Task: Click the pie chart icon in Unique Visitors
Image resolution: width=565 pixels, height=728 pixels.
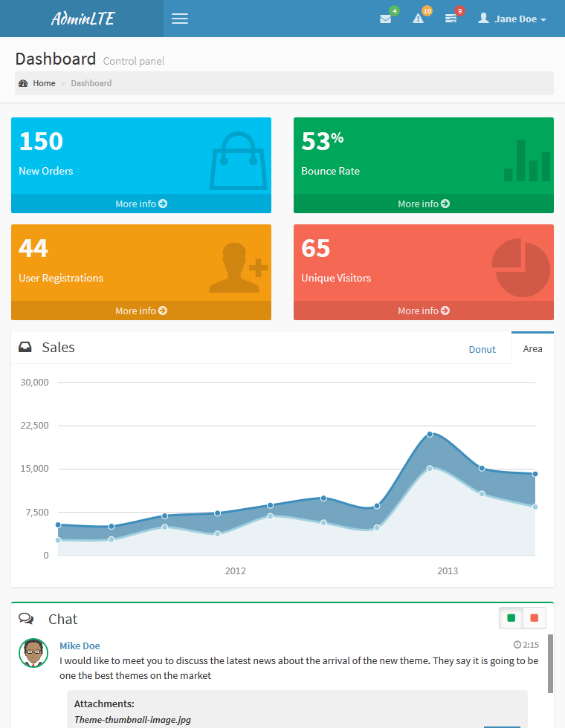Action: pos(521,268)
